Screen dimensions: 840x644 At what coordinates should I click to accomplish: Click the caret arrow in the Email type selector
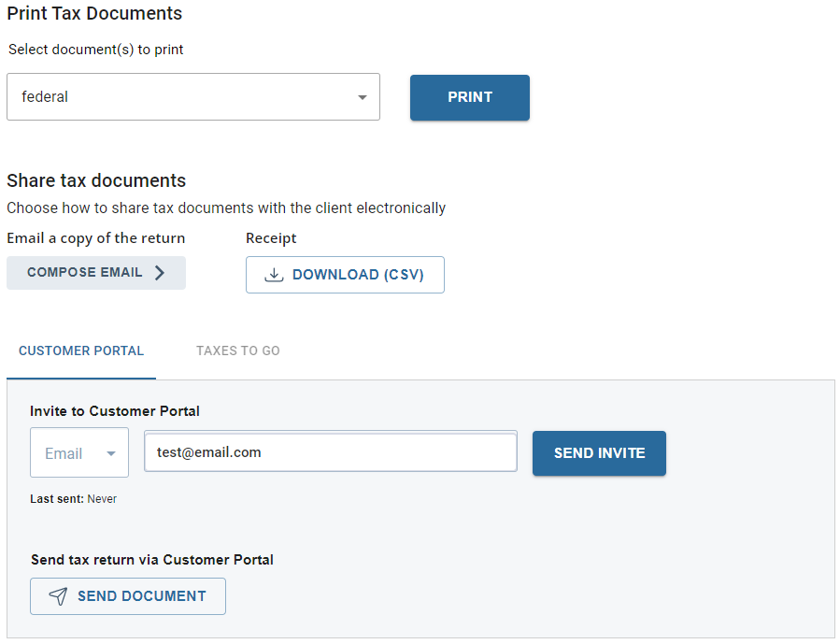coord(111,454)
